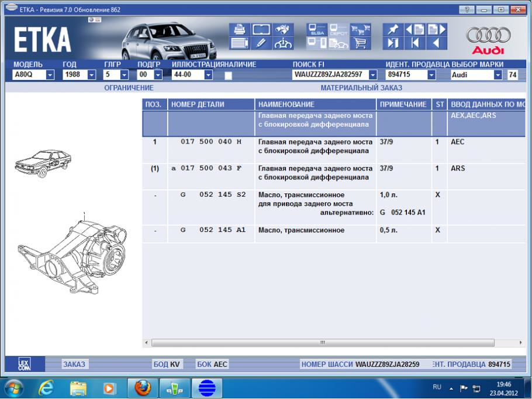
Task: Click the НОМЕР ДЕТАЛИ column header
Action: [211, 105]
